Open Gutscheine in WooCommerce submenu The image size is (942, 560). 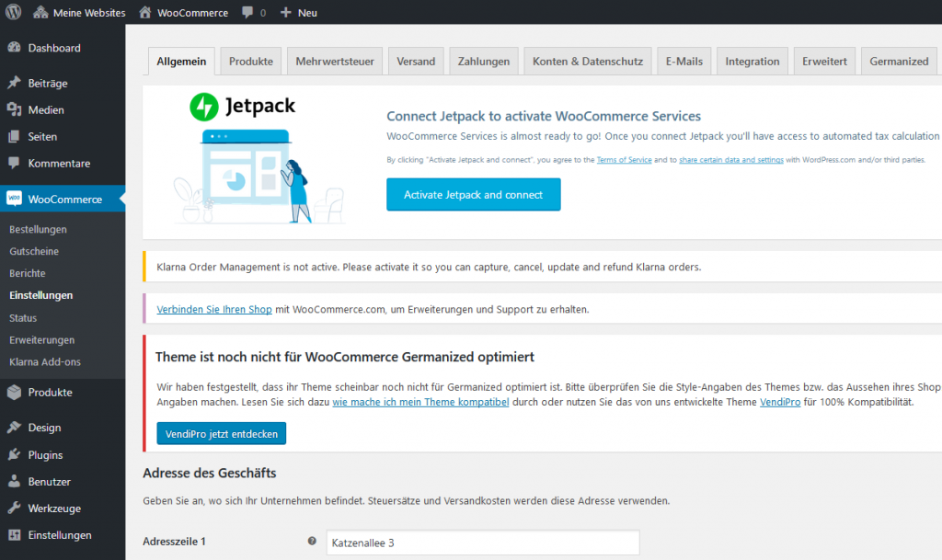click(34, 251)
